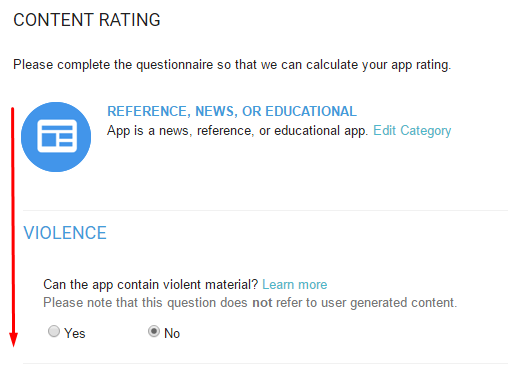Select the No radio button for violence
The image size is (508, 373).
click(x=154, y=331)
